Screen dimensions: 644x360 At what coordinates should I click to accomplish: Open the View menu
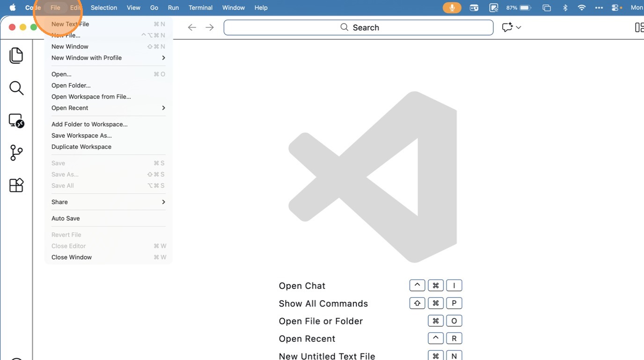pos(133,7)
